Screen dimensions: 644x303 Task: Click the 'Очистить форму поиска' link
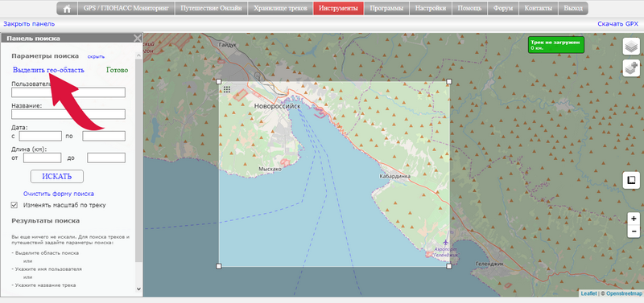pyautogui.click(x=59, y=194)
